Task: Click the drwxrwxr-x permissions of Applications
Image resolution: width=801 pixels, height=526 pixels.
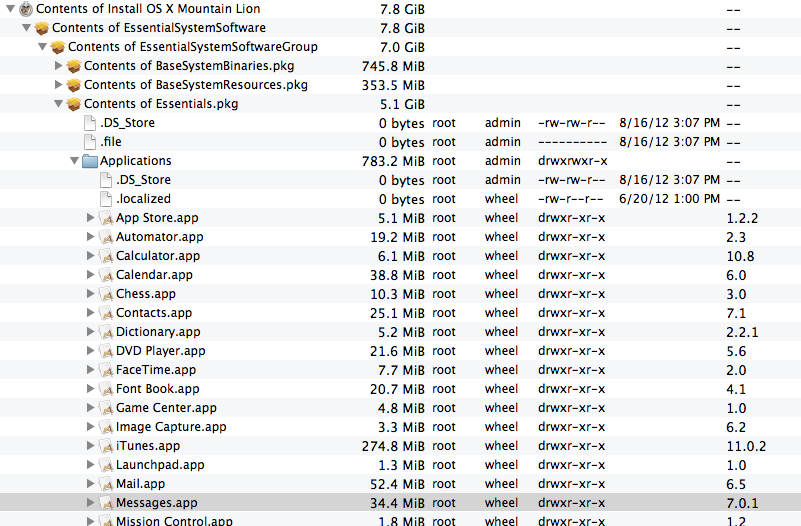Action: point(573,161)
